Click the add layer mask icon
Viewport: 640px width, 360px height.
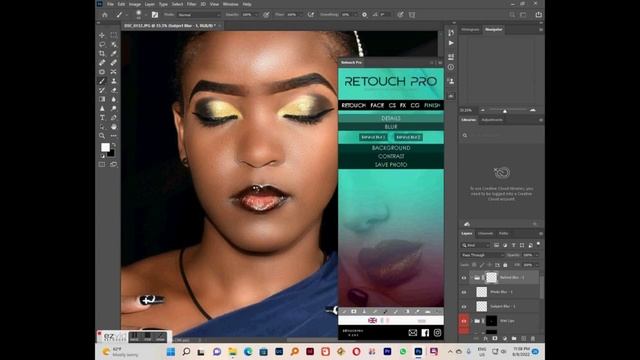pos(495,338)
